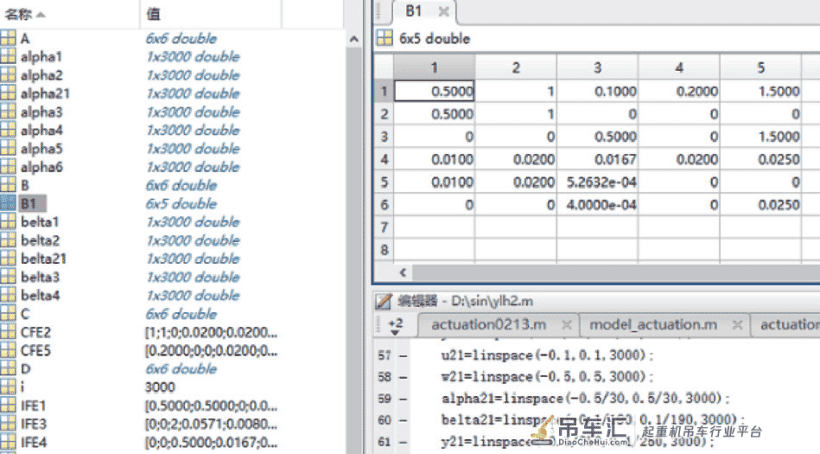Select column 3 header in variable editor

pyautogui.click(x=597, y=67)
